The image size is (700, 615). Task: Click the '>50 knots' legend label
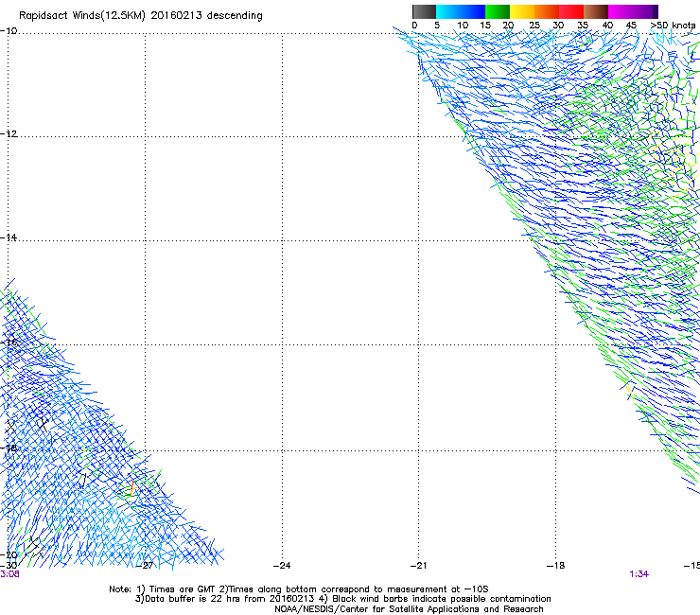673,26
